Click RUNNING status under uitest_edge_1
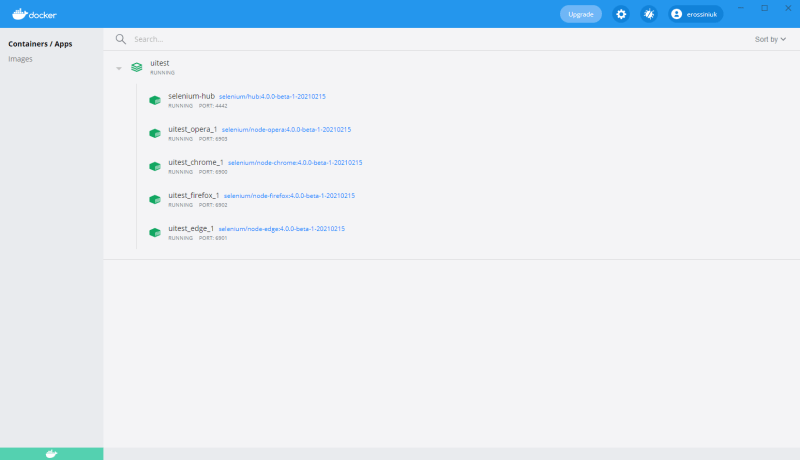Viewport: 800px width, 460px height. click(181, 238)
